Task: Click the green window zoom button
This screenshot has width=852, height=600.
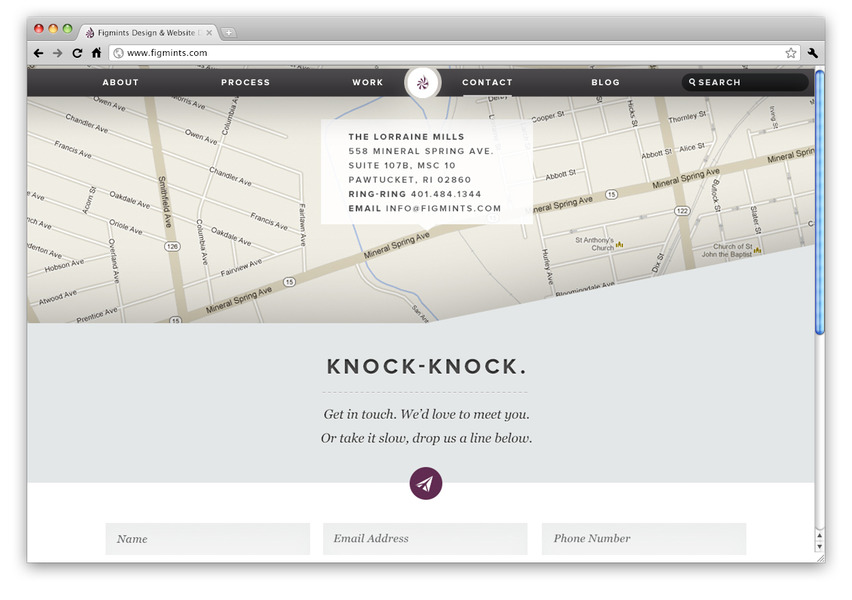Action: pyautogui.click(x=67, y=29)
